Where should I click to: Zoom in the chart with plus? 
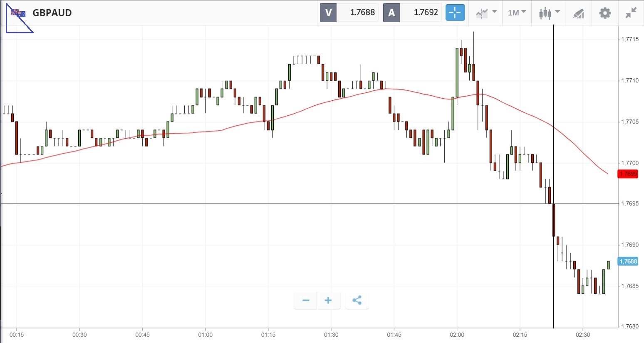click(328, 301)
